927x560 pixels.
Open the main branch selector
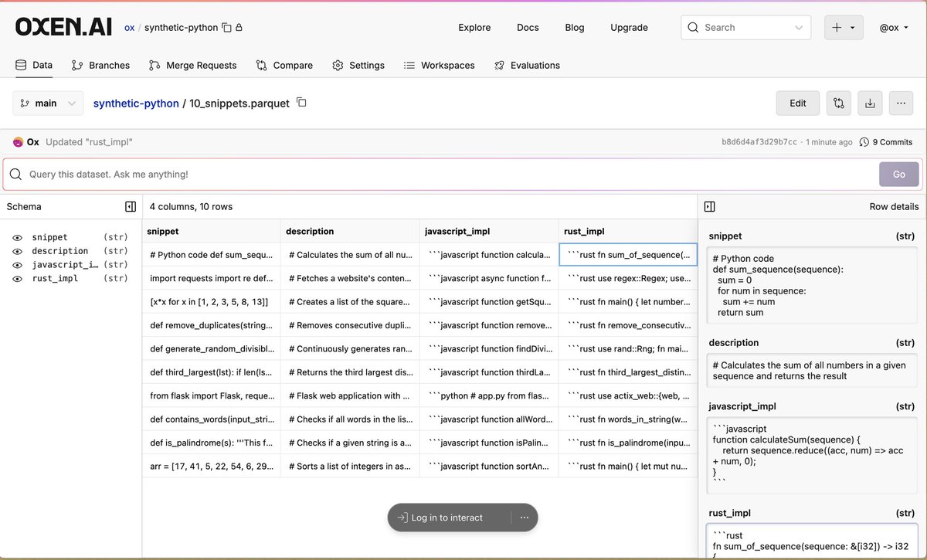(x=47, y=103)
